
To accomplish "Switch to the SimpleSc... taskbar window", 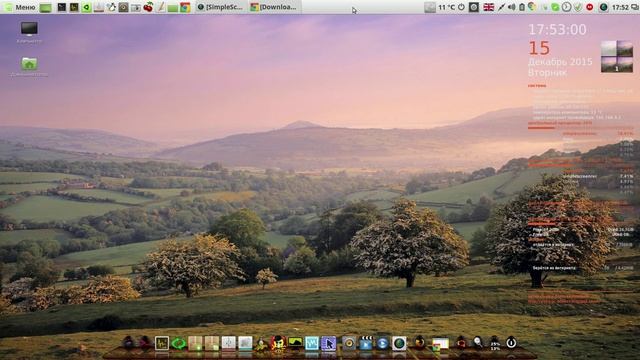I will pyautogui.click(x=220, y=7).
